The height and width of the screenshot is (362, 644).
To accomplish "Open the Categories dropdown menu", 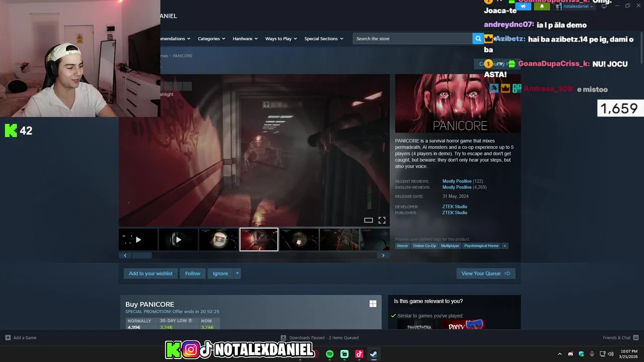I will click(x=211, y=39).
